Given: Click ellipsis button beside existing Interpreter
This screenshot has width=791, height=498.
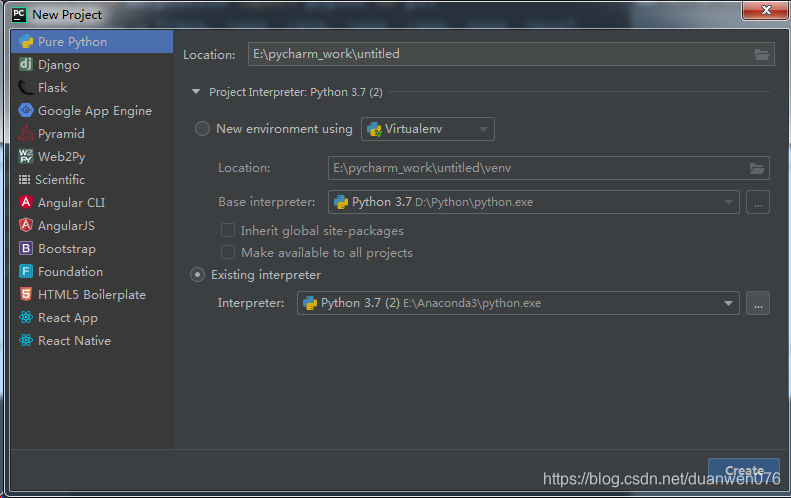Looking at the screenshot, I should (758, 303).
